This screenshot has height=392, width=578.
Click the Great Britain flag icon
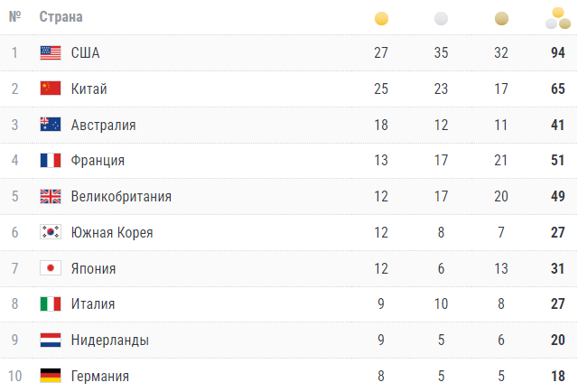pos(51,197)
